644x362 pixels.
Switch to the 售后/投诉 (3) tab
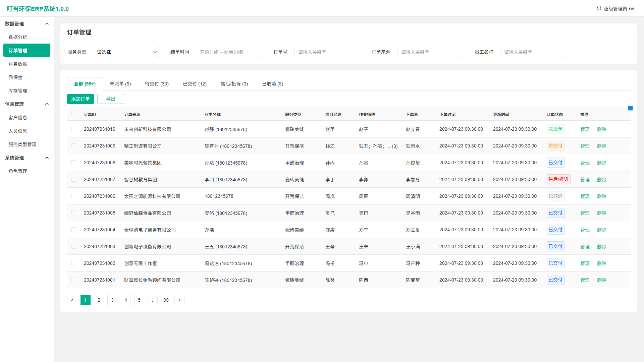234,84
